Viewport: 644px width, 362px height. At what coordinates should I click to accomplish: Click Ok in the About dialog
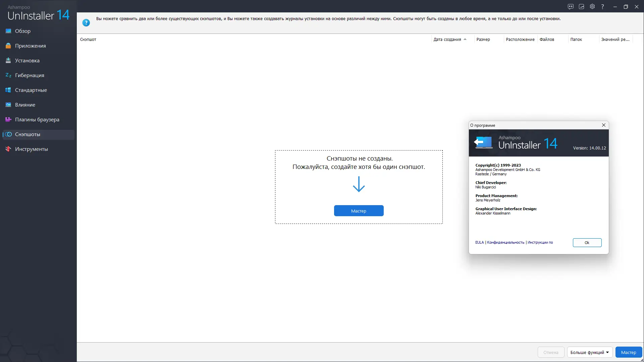pos(587,243)
